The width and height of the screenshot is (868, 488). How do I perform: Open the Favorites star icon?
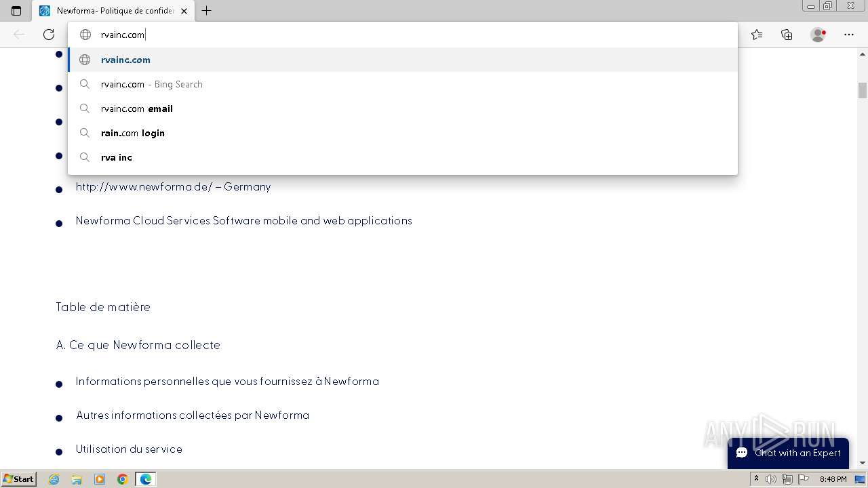[757, 35]
